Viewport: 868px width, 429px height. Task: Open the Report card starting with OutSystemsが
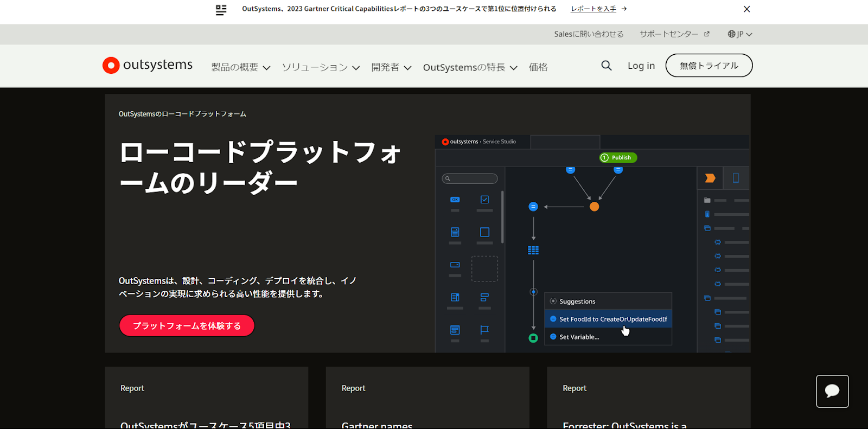click(x=206, y=398)
